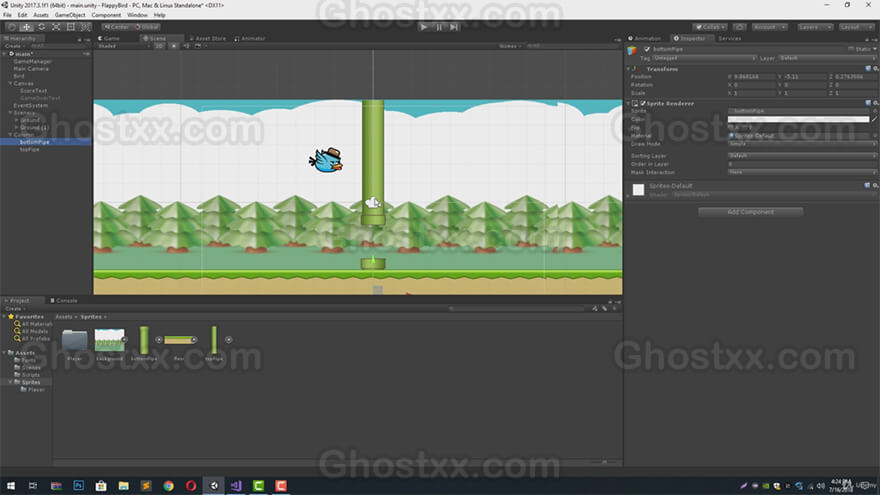Viewport: 880px width, 495px height.
Task: Select the Rotate tool
Action: coord(42,27)
